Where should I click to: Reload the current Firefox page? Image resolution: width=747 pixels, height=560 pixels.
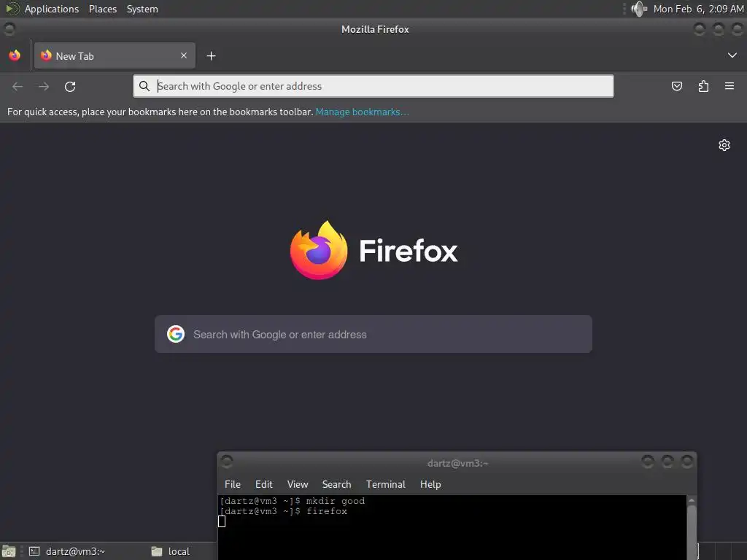point(70,86)
